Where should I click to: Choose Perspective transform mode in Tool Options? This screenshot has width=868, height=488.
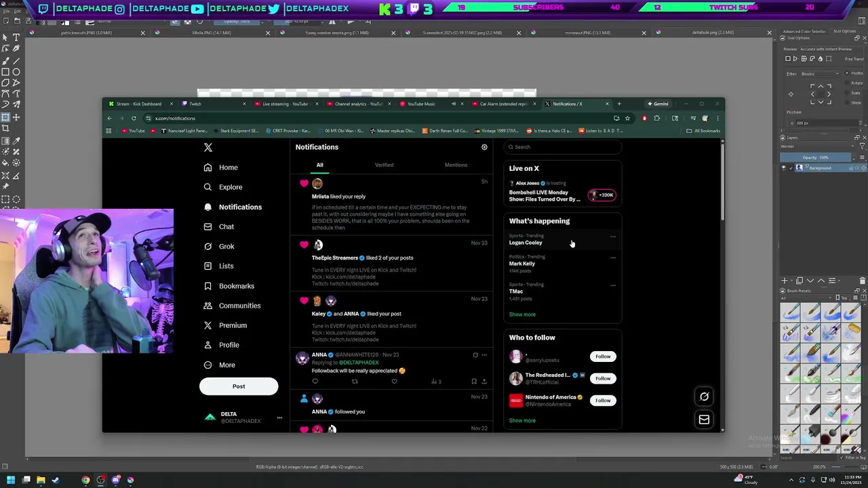click(x=795, y=59)
